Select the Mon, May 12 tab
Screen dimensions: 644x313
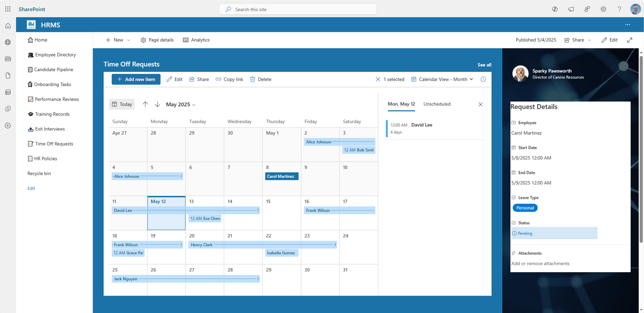401,104
